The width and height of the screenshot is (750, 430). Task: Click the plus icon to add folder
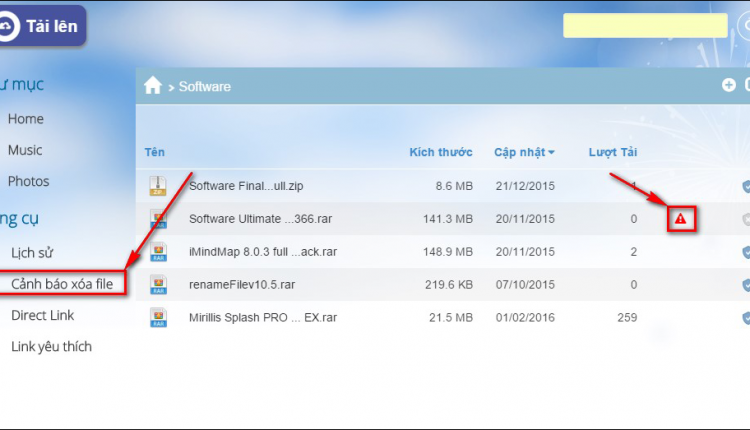728,85
